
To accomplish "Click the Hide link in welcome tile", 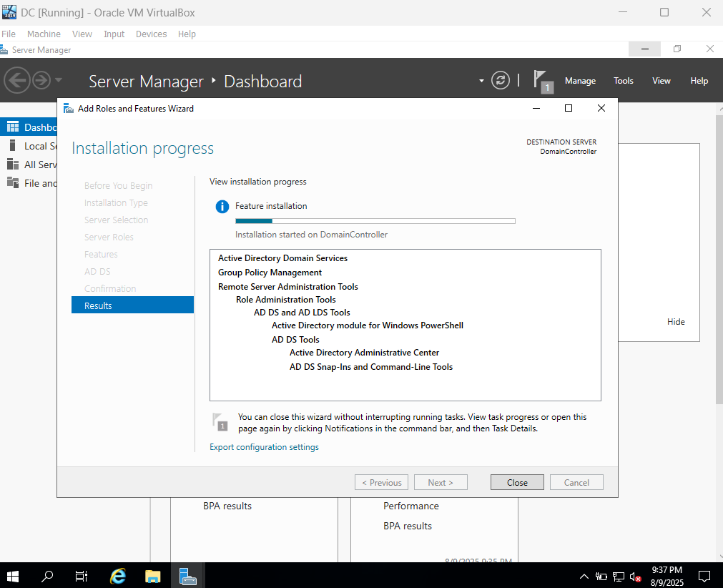I will click(676, 322).
